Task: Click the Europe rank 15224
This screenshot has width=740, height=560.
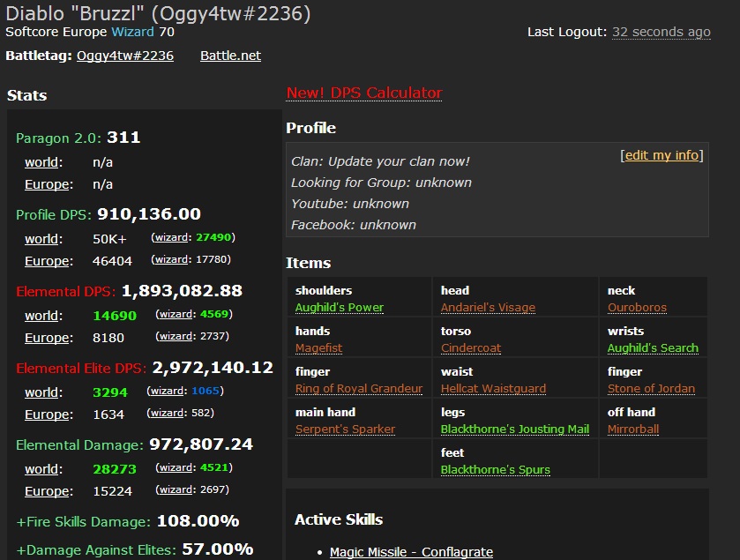Action: coord(112,491)
